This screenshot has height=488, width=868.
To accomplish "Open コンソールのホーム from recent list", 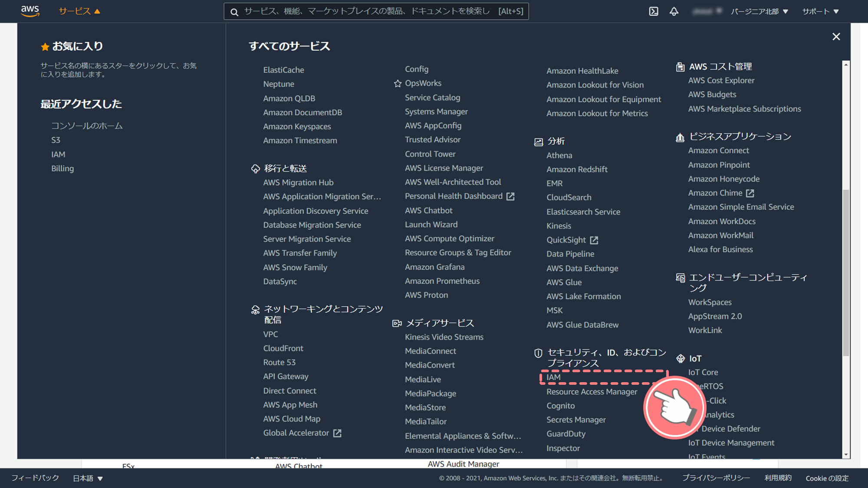I will [87, 126].
